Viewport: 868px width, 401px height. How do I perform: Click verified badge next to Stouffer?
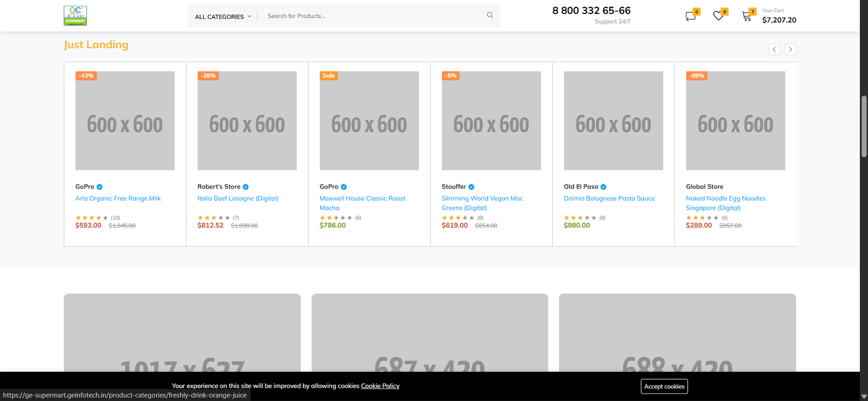[x=471, y=187]
